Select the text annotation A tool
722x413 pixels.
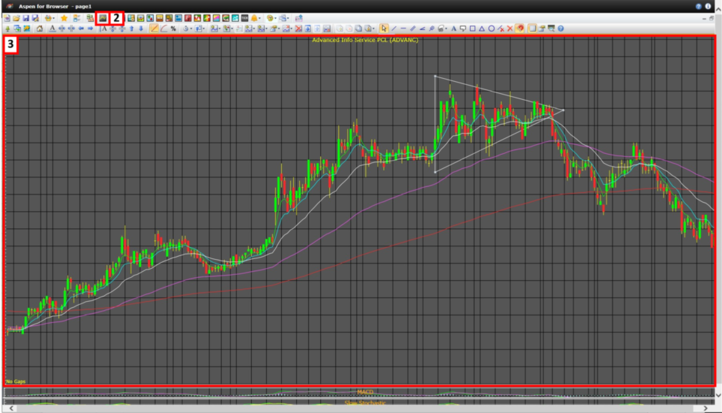pos(454,28)
